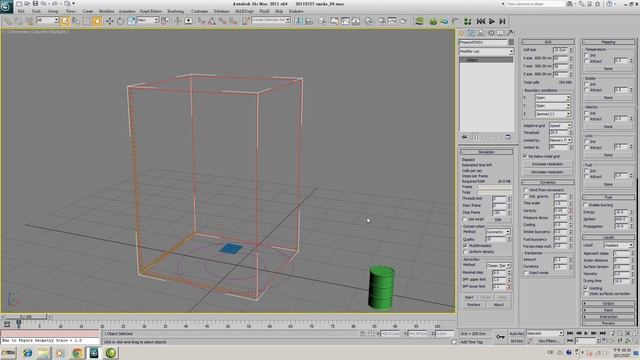Select the Move tool in main toolbar
Screen dimensions: 640x360
coord(109,21)
